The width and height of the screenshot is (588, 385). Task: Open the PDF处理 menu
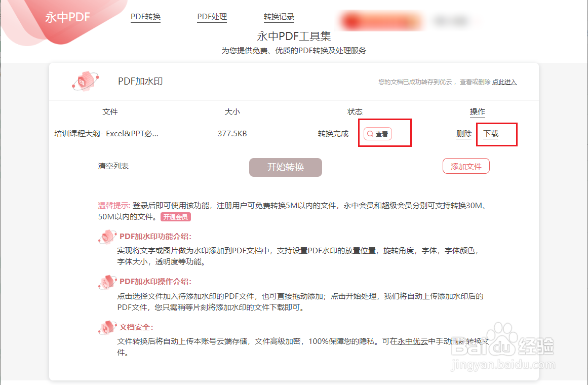pyautogui.click(x=212, y=17)
